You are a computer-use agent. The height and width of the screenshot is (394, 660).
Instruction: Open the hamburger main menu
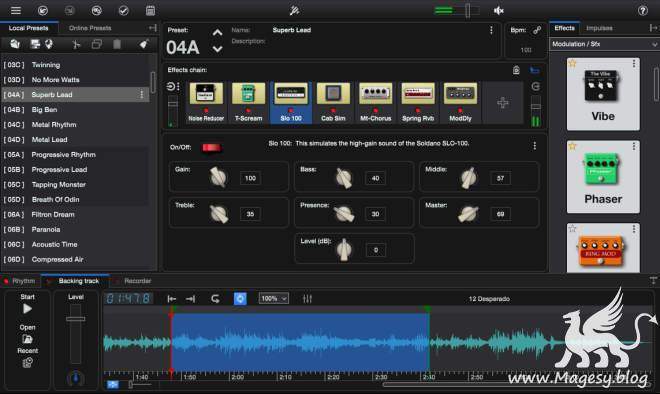[16, 11]
